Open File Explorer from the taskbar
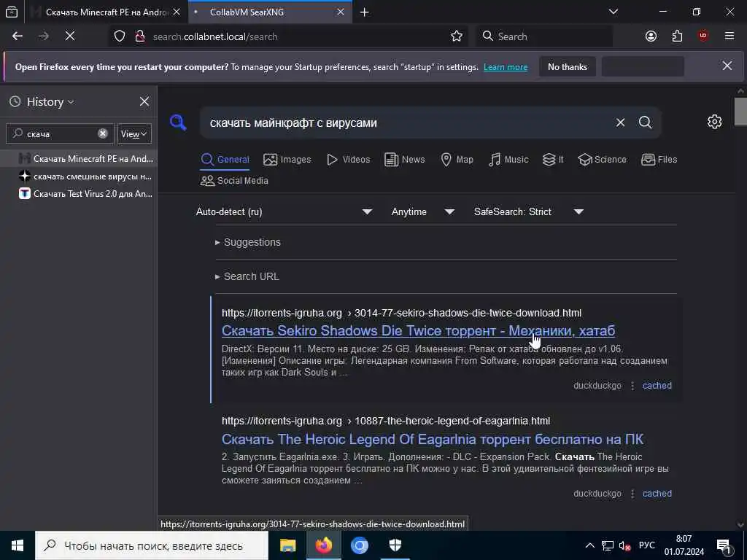The image size is (747, 560). tap(287, 545)
